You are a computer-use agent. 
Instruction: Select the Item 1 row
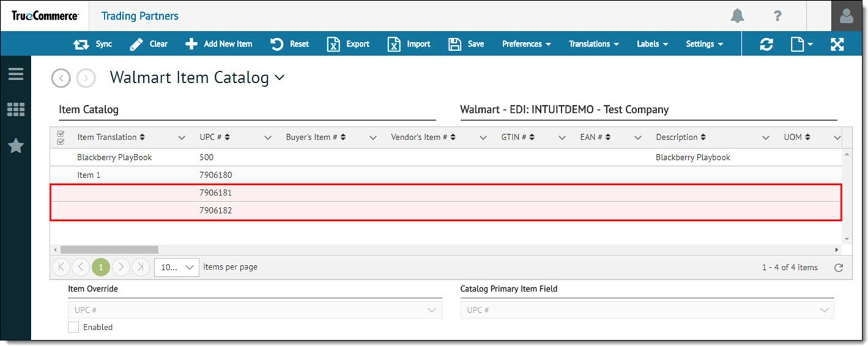[446, 175]
